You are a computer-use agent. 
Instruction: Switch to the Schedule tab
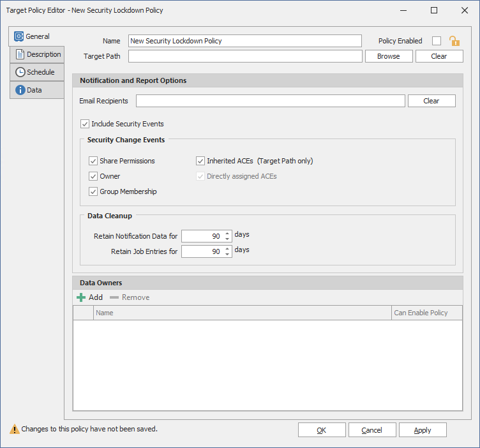[36, 72]
